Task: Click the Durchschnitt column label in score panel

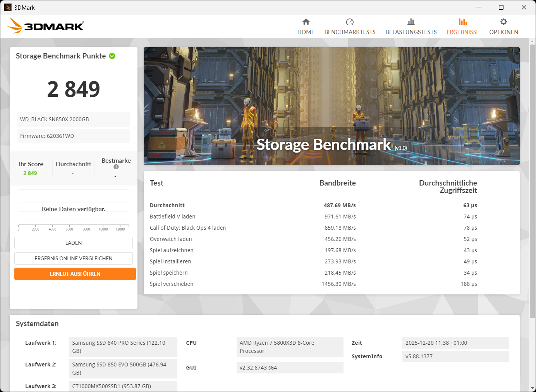Action: pyautogui.click(x=74, y=164)
